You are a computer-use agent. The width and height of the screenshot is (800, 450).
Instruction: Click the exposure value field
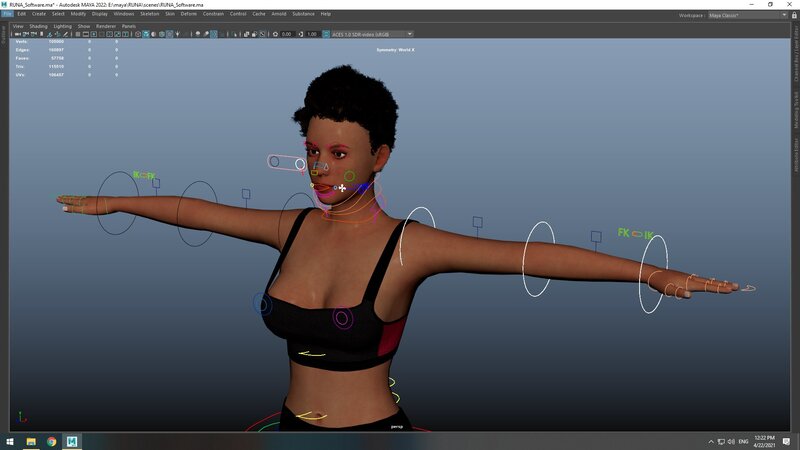coord(286,34)
